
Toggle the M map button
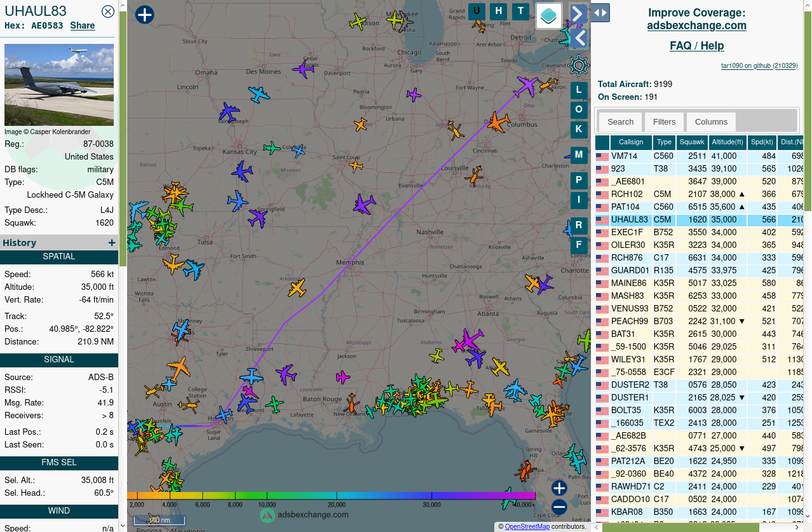[x=579, y=154]
